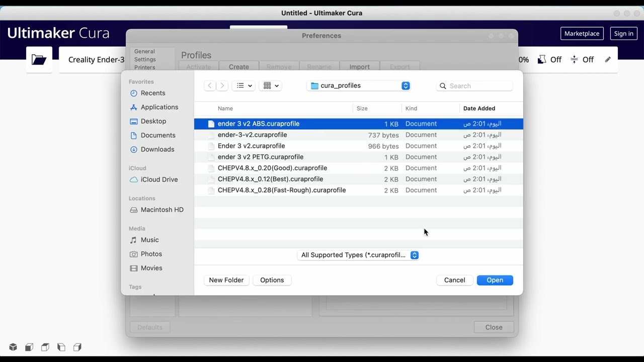Screen dimensions: 644x362
Task: Select the front view cube icon
Action: click(29, 347)
